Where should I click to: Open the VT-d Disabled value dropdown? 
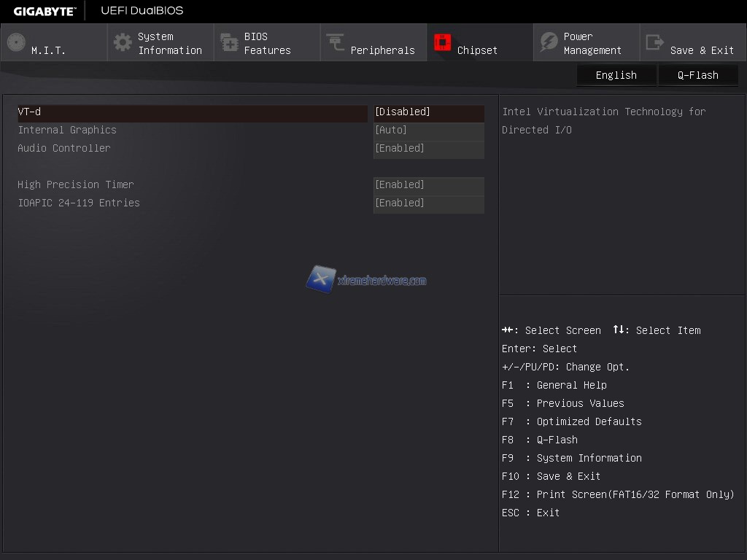(428, 112)
